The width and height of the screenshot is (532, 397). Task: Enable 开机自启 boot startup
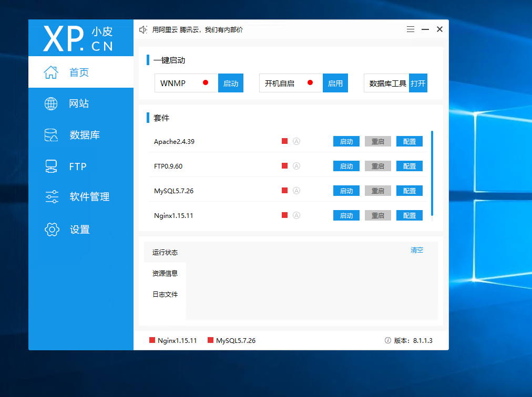tap(335, 82)
